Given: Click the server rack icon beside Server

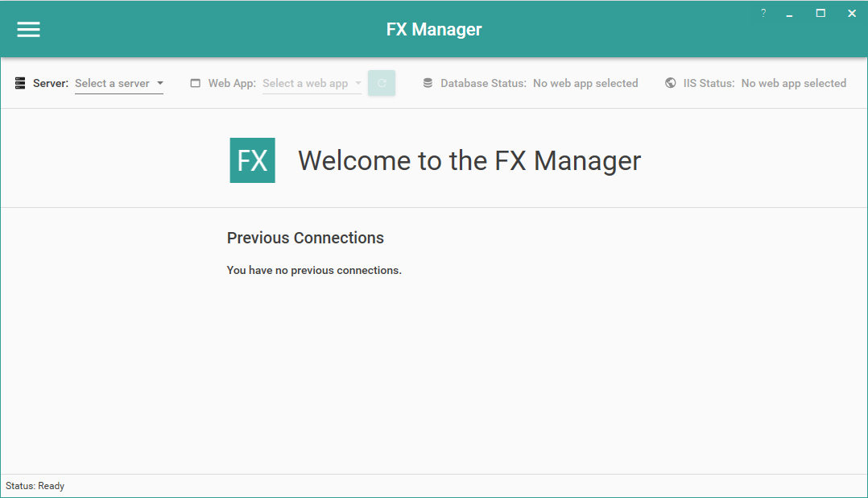Looking at the screenshot, I should [19, 82].
